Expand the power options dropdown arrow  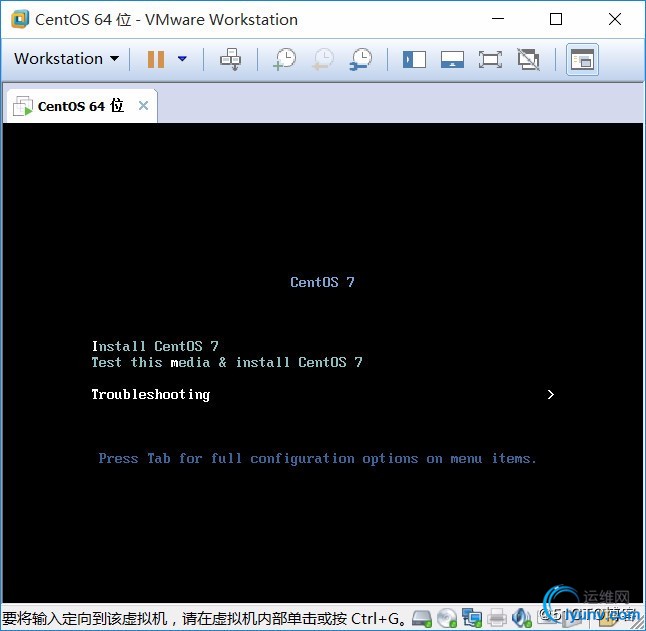182,59
